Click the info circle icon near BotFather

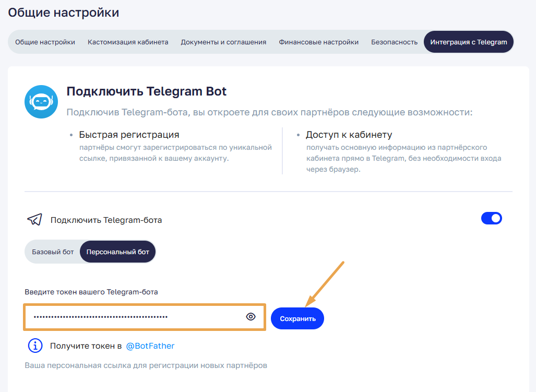[x=35, y=346]
